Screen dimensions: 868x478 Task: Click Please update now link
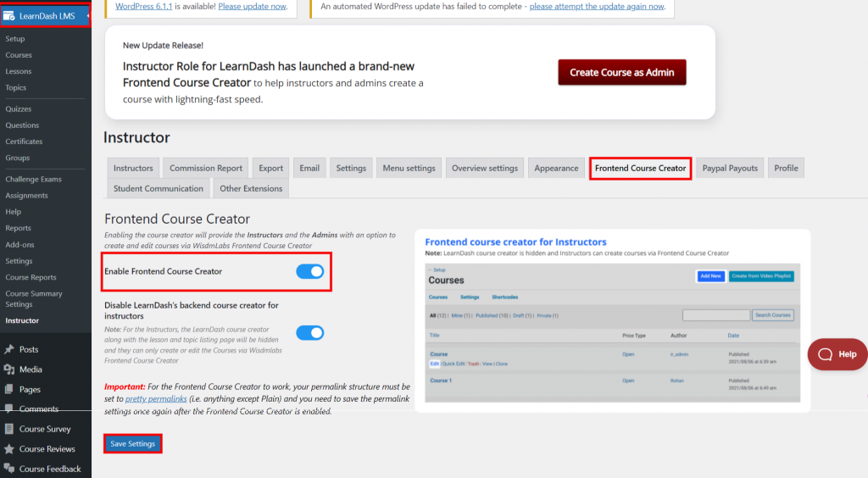click(252, 7)
